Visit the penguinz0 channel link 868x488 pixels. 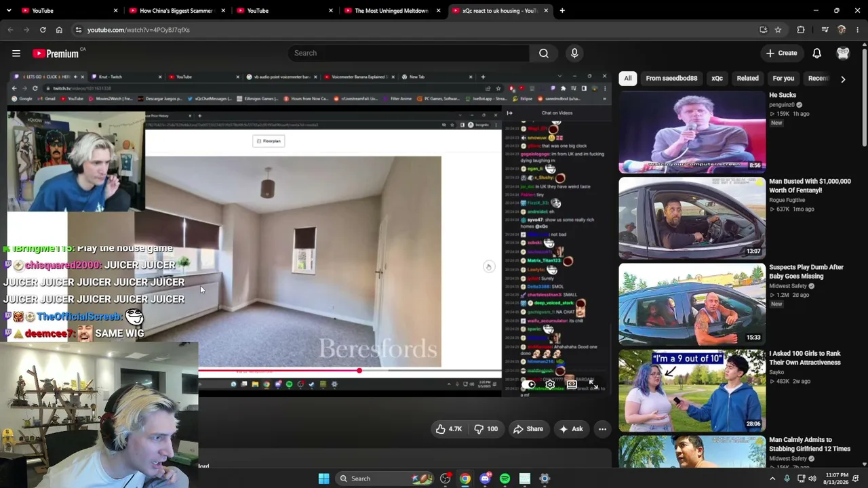click(x=781, y=105)
